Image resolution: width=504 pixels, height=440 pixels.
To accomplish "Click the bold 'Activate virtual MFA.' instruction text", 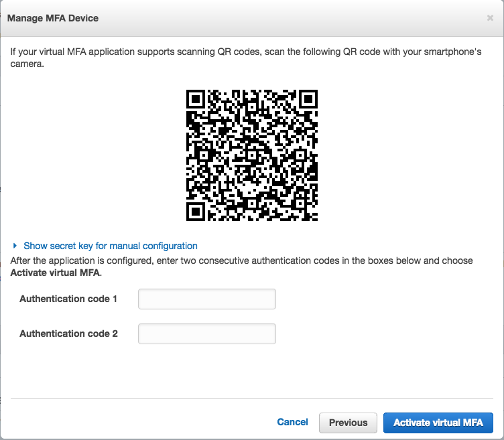I will click(56, 273).
